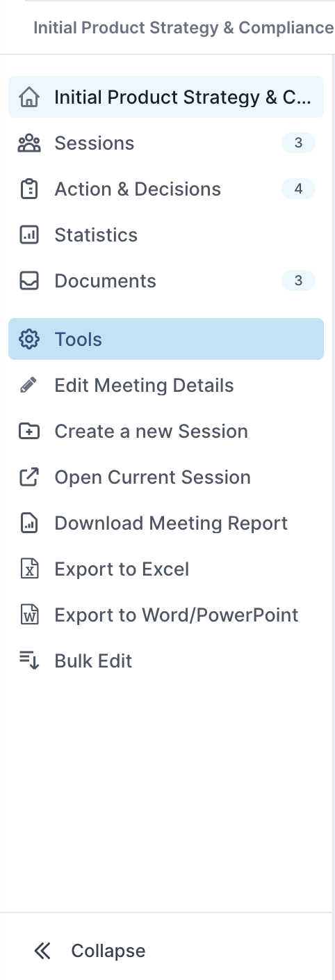This screenshot has height=980, width=335.
Task: Click Download Meeting Report
Action: point(171,523)
